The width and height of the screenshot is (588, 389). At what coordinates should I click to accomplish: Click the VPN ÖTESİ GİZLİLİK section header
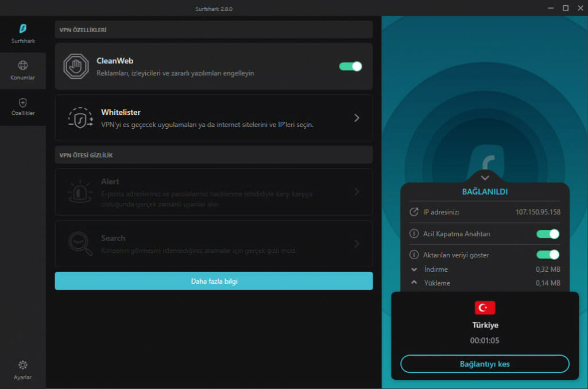pos(214,155)
